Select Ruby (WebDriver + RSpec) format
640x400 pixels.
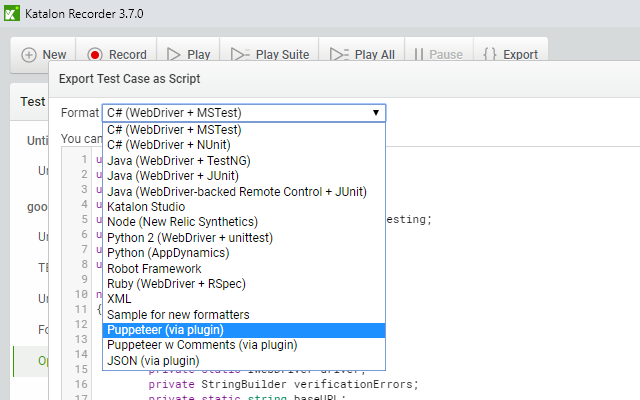tap(244, 284)
